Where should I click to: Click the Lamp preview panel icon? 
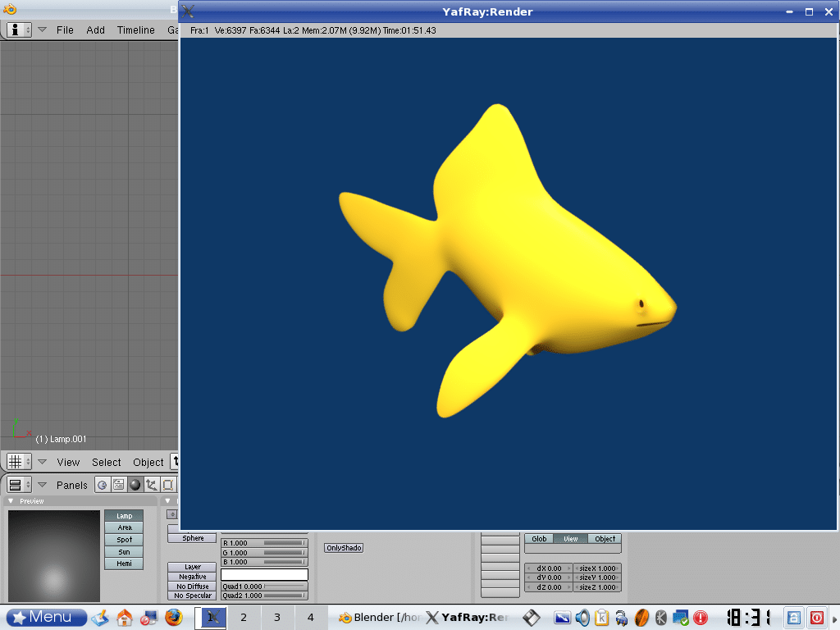[x=124, y=515]
